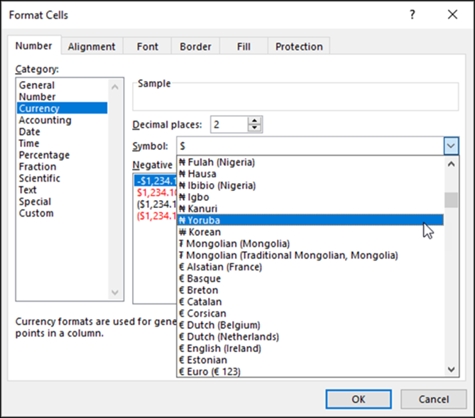The width and height of the screenshot is (475, 418).
Task: Click Category list scroll-down arrow
Action: (x=115, y=293)
